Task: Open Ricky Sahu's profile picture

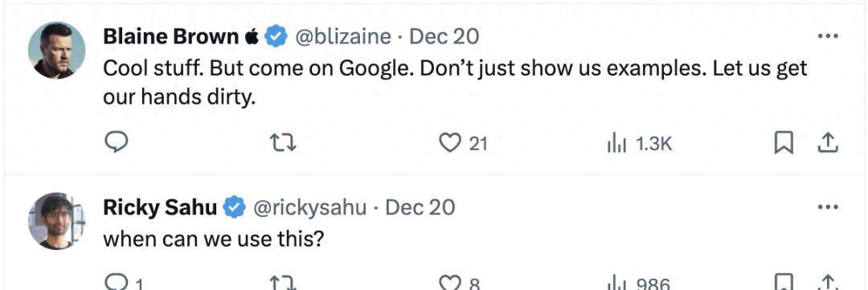Action: [x=56, y=222]
